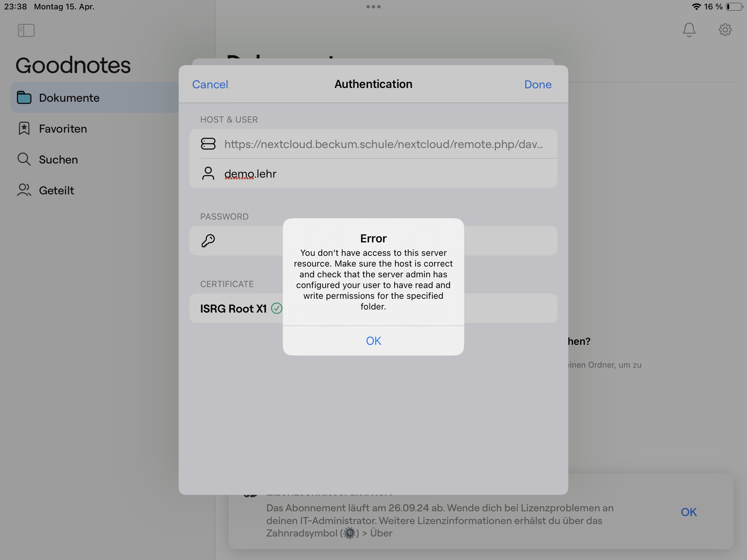Tap the Authentication dialog title
The image size is (747, 560).
373,84
